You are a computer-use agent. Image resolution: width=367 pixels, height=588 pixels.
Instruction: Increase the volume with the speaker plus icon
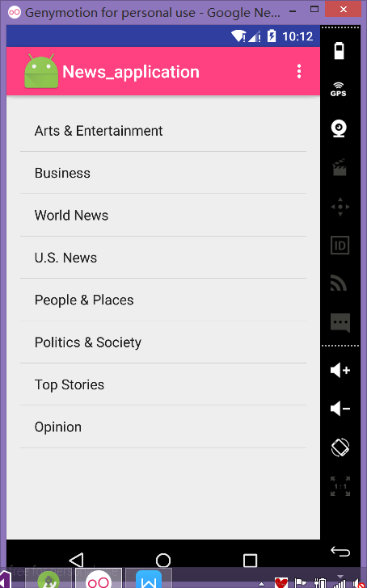(340, 370)
